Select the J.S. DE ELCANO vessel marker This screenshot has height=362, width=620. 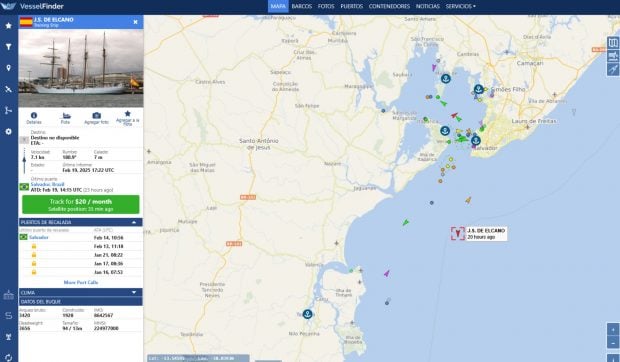[x=457, y=234]
